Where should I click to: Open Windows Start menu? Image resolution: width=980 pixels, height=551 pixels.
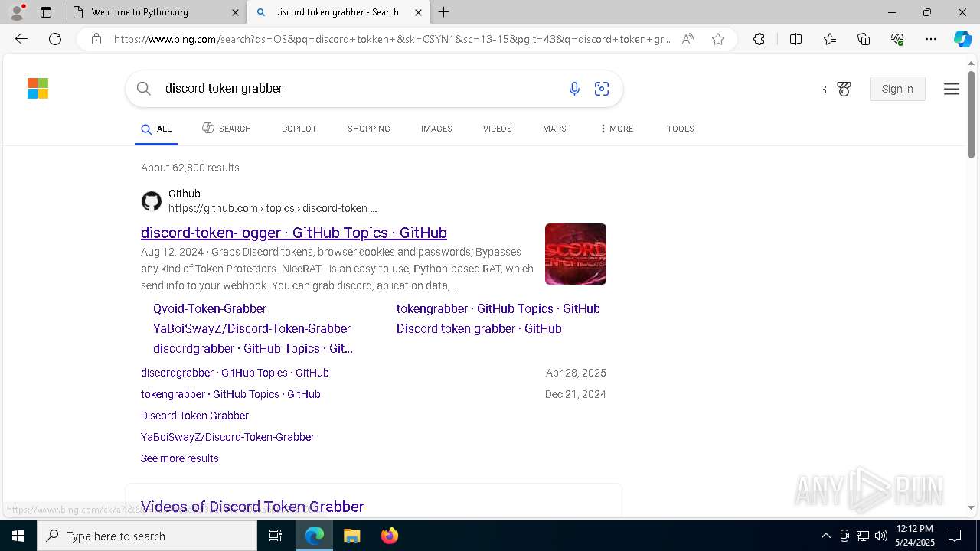[x=18, y=536]
